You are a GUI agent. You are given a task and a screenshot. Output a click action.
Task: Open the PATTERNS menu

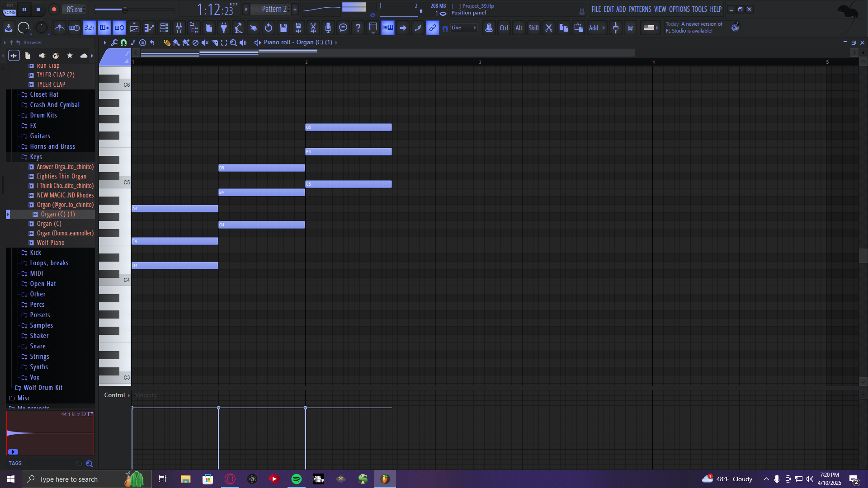[640, 9]
